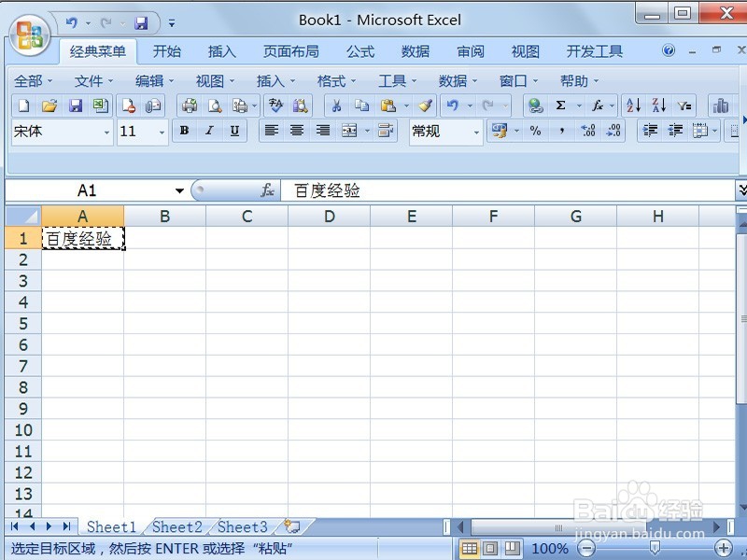Align text right
Screen dimensions: 747x560
point(323,131)
